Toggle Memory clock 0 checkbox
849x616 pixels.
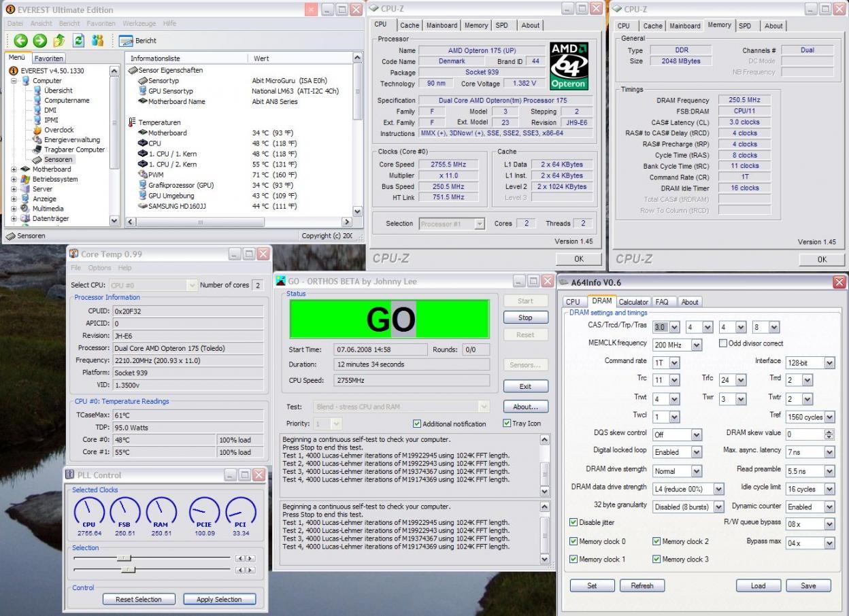pyautogui.click(x=574, y=541)
